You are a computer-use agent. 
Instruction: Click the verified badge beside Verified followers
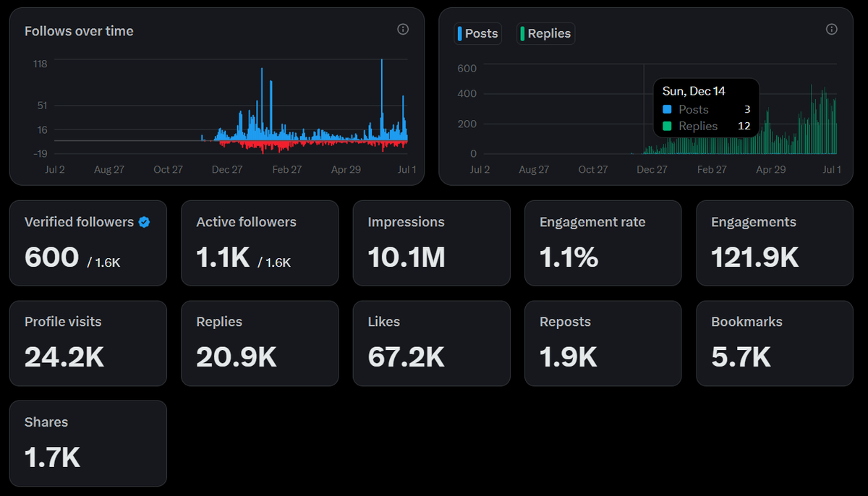(145, 222)
